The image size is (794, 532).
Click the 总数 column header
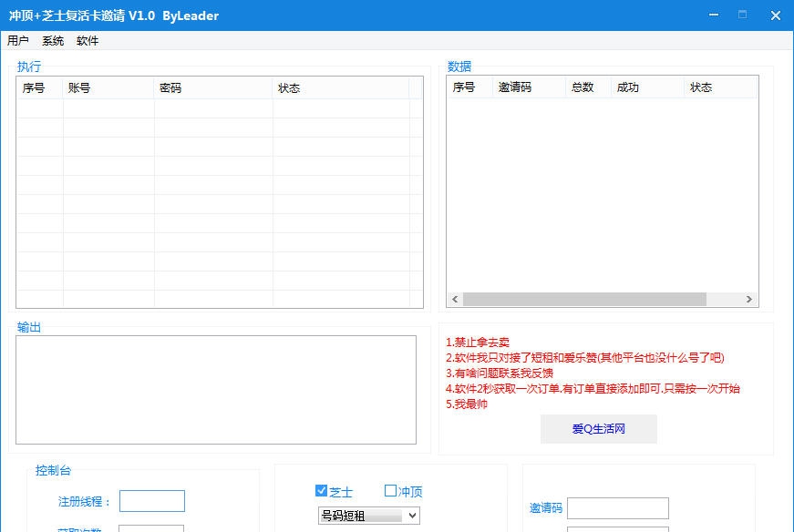(583, 87)
